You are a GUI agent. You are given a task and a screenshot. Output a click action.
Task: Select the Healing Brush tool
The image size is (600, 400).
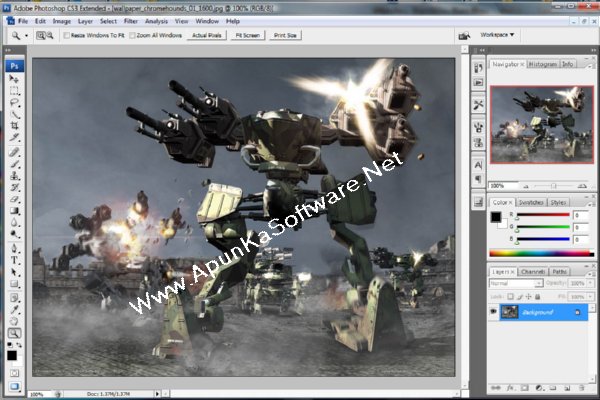[x=14, y=152]
